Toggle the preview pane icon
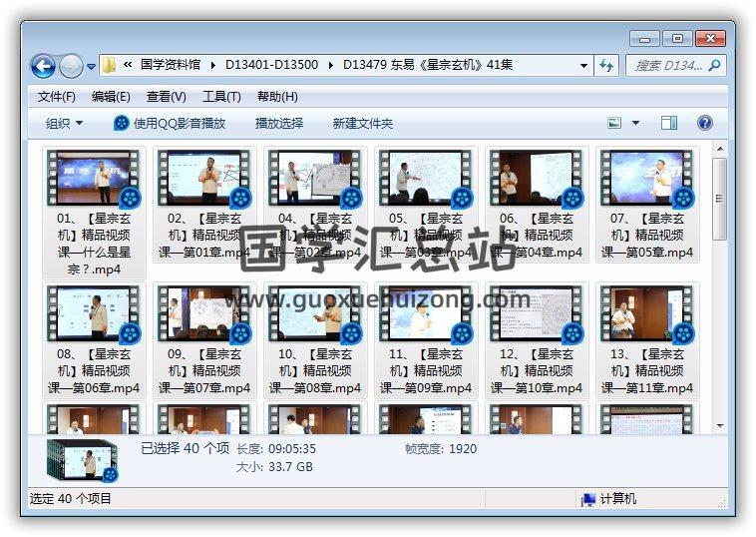 tap(669, 123)
